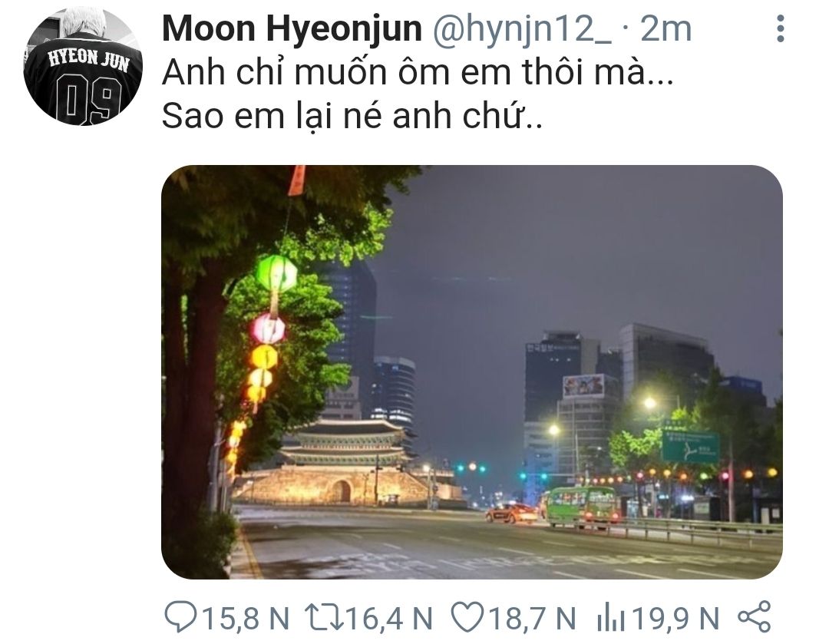
Task: Open the @hynjn12_ handle link
Action: (522, 30)
